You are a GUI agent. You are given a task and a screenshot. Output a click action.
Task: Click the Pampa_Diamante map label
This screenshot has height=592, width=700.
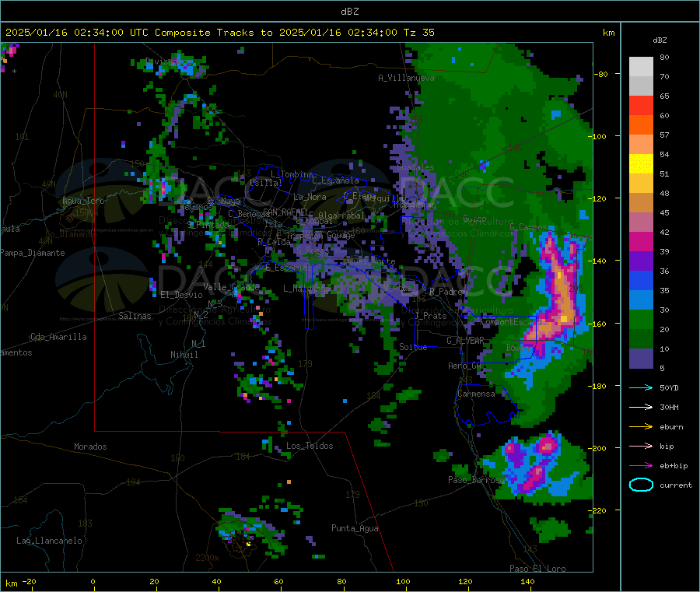(33, 253)
